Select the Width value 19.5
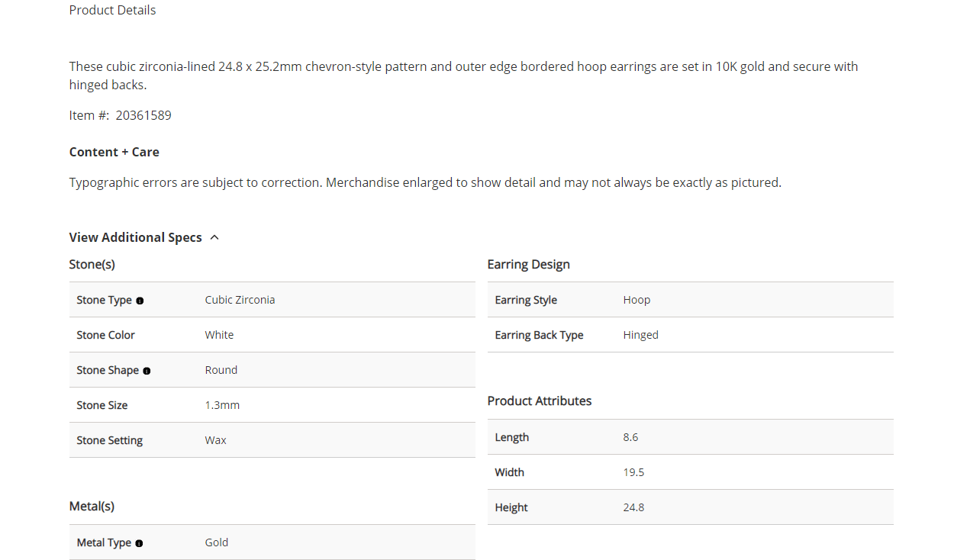954x560 pixels. point(633,472)
